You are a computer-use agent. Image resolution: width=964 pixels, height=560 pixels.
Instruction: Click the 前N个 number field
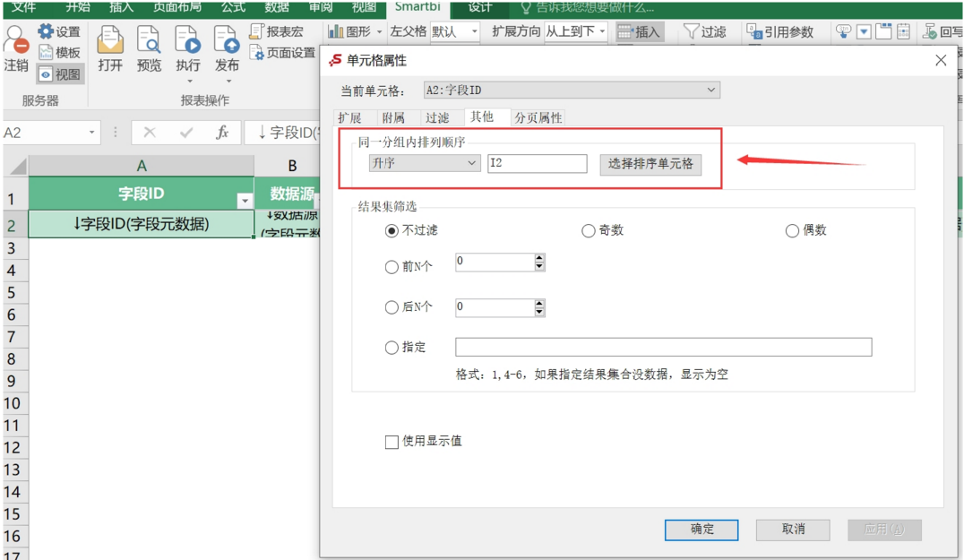pos(495,262)
